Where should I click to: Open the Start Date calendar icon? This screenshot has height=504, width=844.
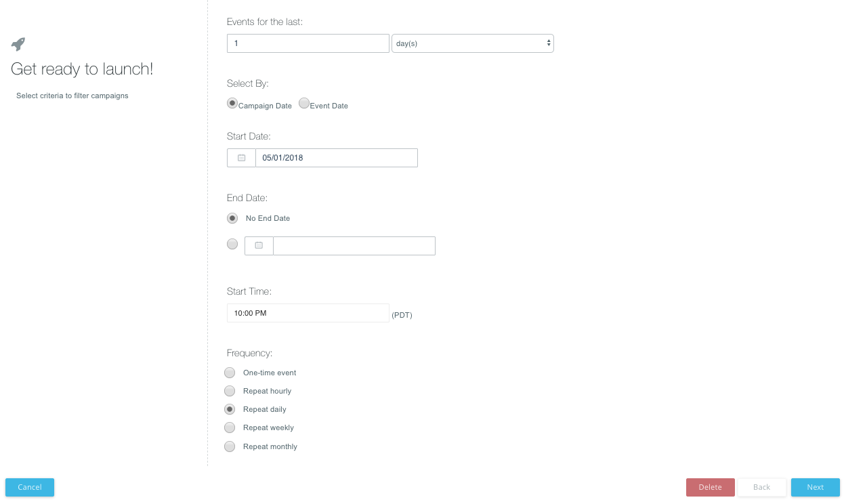click(241, 158)
